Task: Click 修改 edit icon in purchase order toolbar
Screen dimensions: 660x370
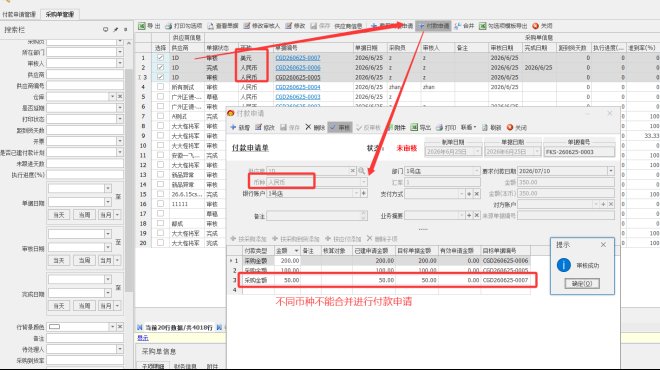Action: (x=288, y=26)
